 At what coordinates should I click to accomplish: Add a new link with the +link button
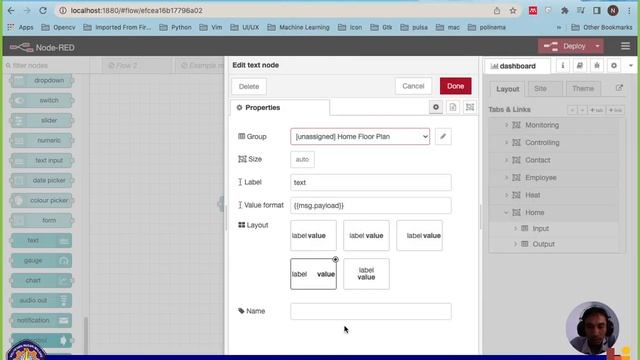click(615, 110)
